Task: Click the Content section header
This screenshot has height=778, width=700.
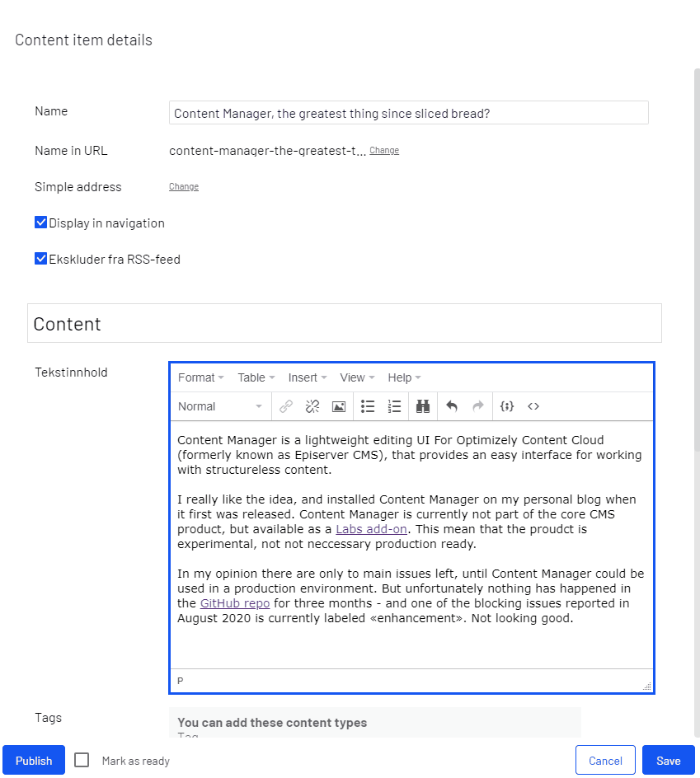Action: tap(345, 324)
